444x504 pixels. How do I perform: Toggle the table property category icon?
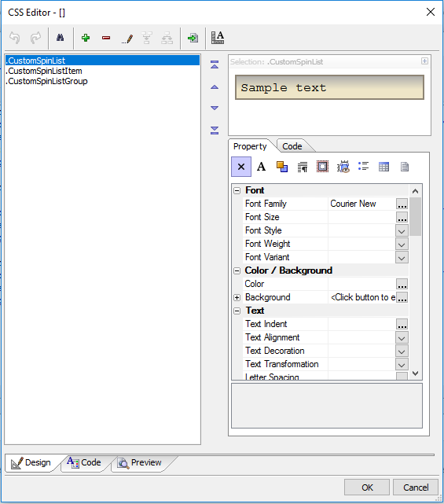(383, 167)
